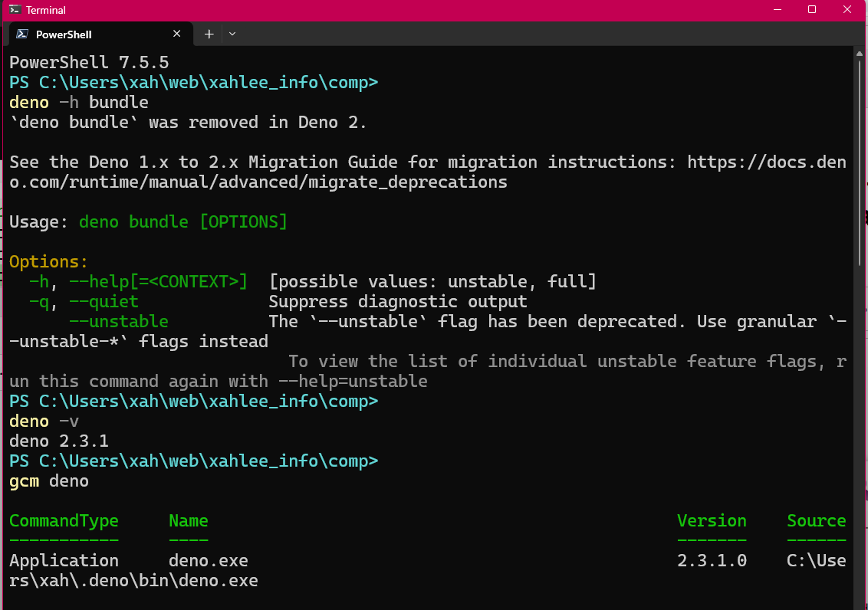Click the Source column header
This screenshot has width=868, height=610.
817,520
